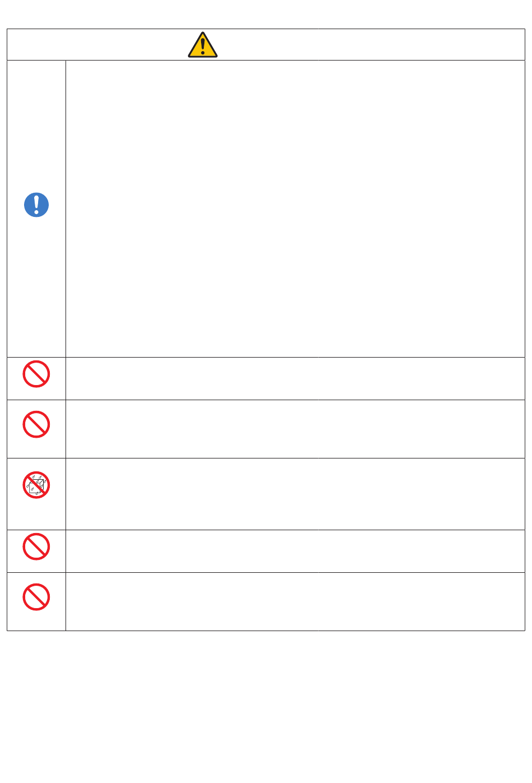532x783 pixels.
Task: Click the no-wet-exposure prohibition icon with box
Action: [x=36, y=485]
